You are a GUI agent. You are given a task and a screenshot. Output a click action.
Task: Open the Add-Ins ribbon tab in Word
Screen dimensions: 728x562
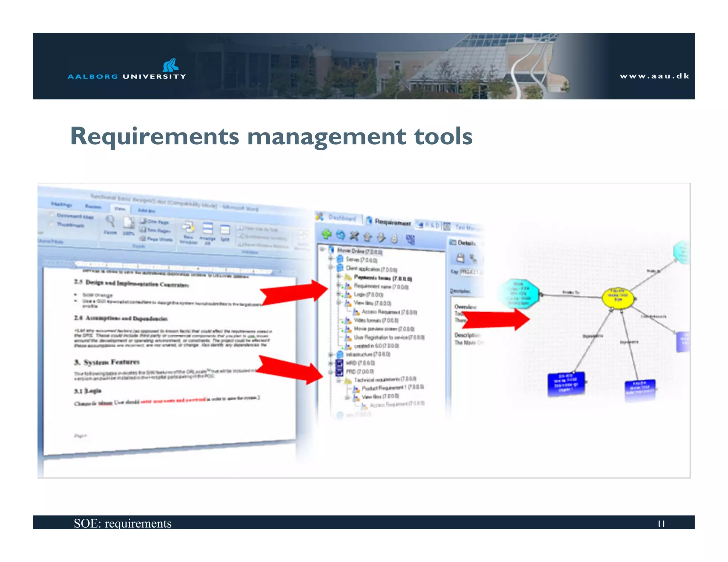(146, 210)
